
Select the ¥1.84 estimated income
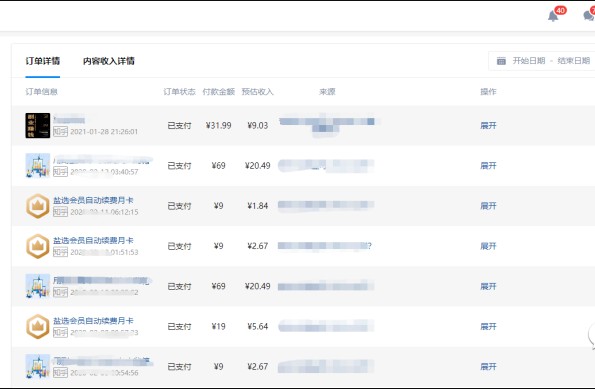click(258, 206)
